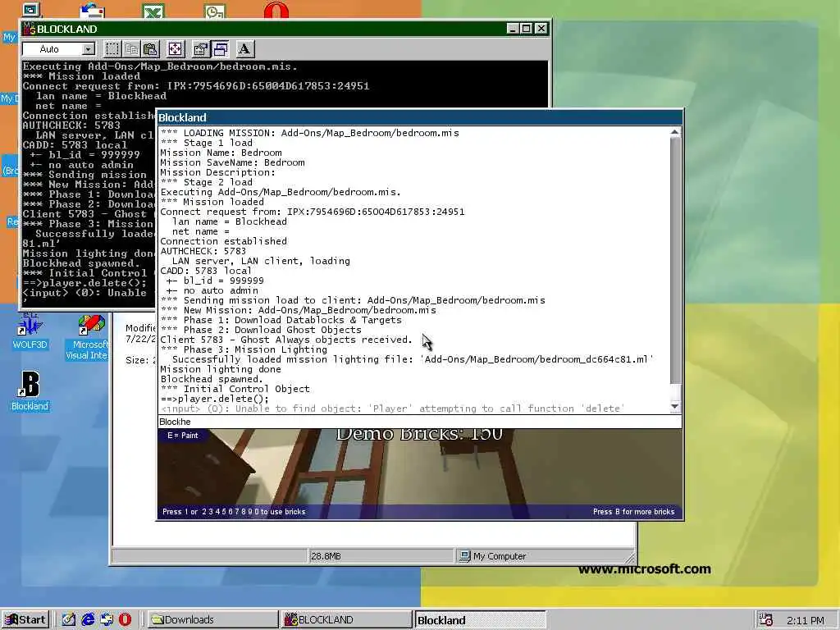The width and height of the screenshot is (840, 630).
Task: Click the 'Blockhead spawned.' console line
Action: 212,379
